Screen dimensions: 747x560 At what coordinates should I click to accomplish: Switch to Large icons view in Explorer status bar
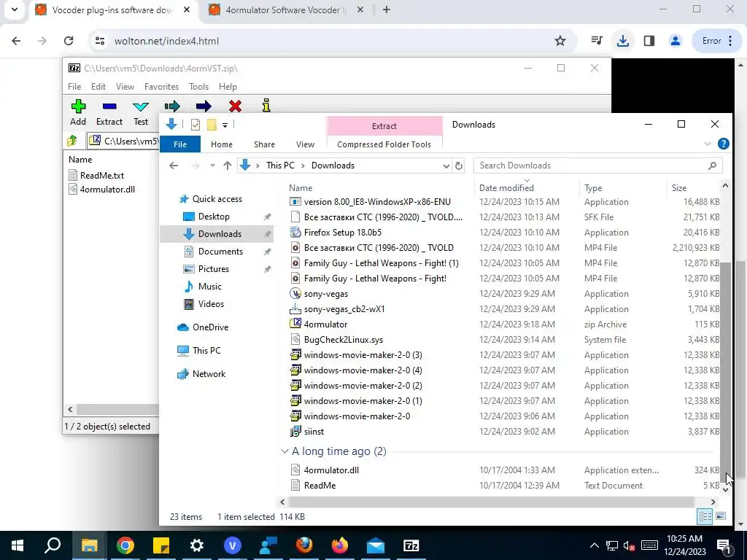721,516
